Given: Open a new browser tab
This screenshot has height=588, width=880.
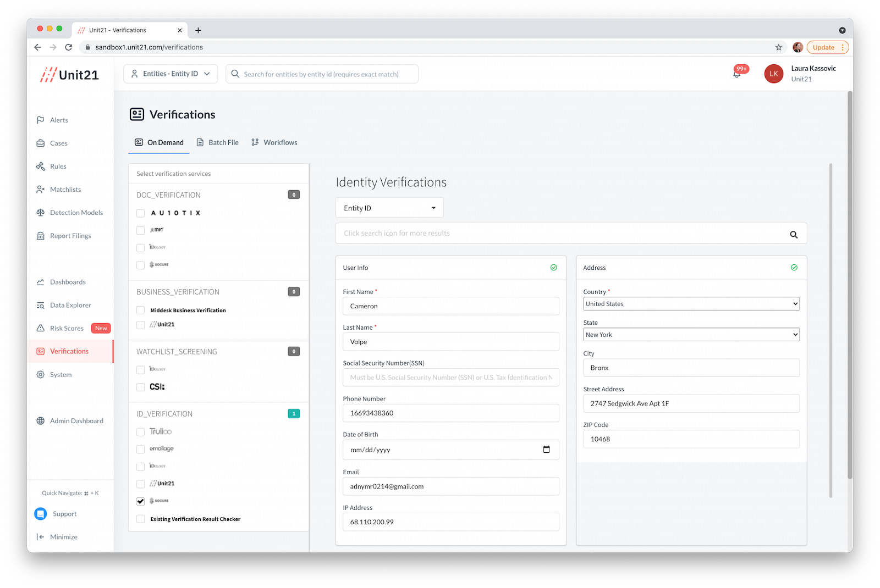Looking at the screenshot, I should pyautogui.click(x=198, y=30).
